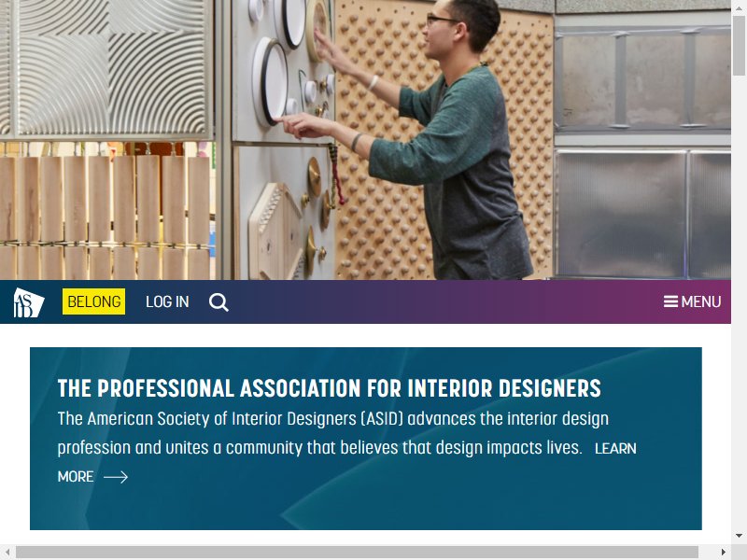Click the LOG IN link
The width and height of the screenshot is (747, 560).
[x=167, y=301]
